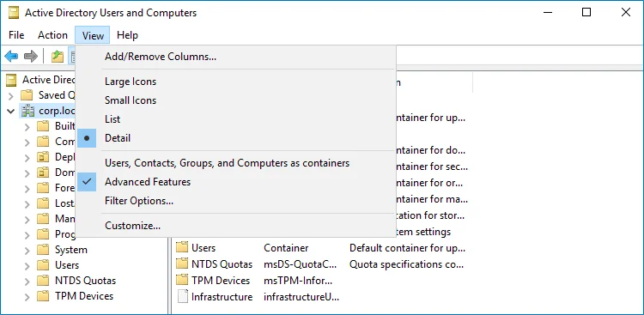The image size is (644, 315).
Task: Click the Up one level folder icon
Action: 57,57
